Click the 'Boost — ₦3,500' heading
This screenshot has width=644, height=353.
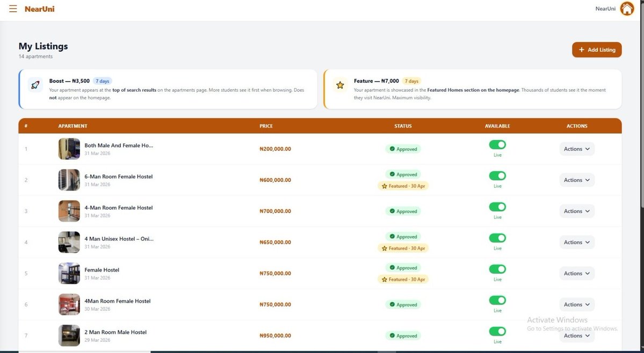point(69,81)
